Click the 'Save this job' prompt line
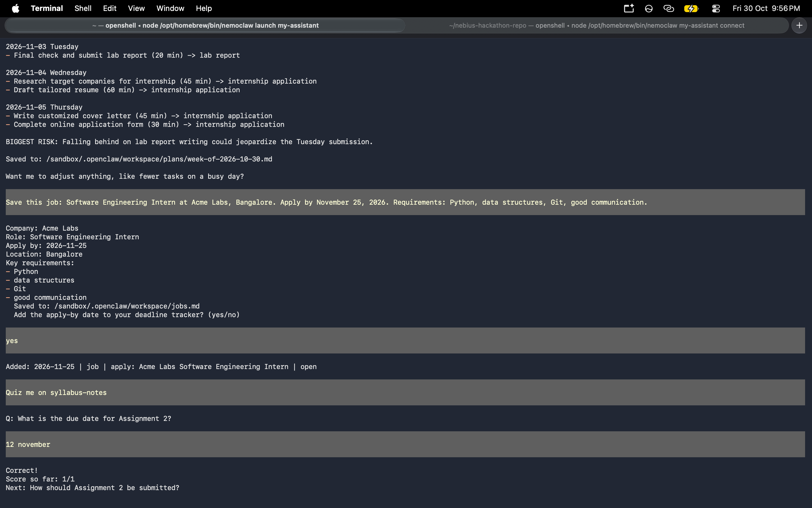812x508 pixels. (405, 202)
